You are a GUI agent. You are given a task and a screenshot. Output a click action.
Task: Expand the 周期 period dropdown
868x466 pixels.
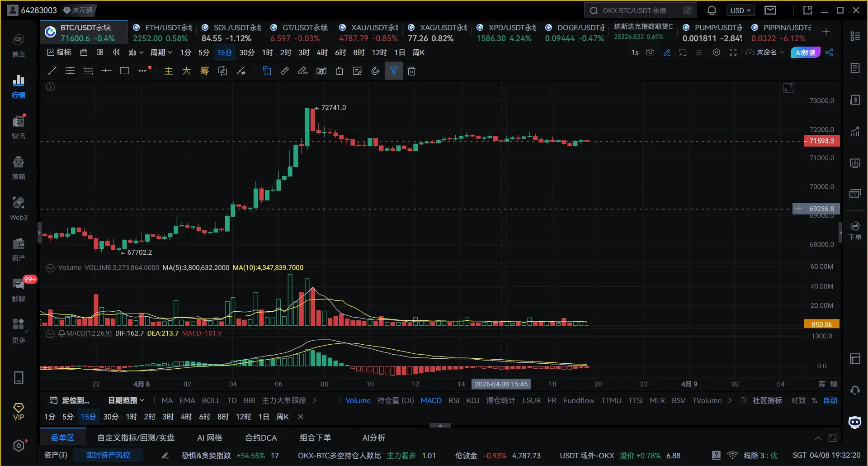tap(161, 52)
